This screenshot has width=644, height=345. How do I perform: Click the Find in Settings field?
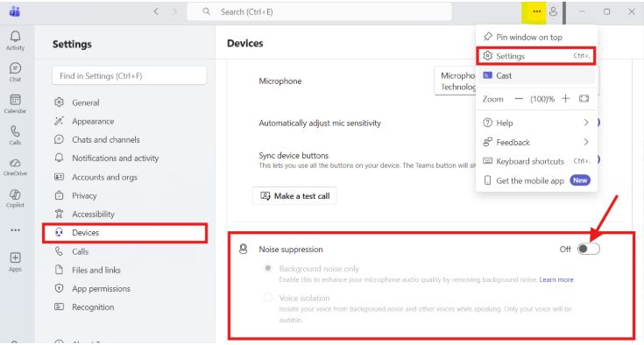pos(129,75)
